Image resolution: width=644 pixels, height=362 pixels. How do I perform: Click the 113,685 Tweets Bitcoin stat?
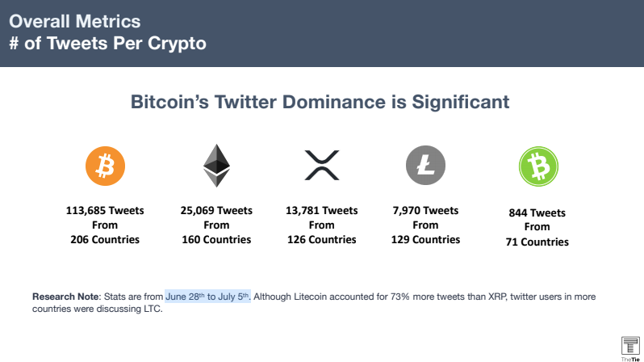click(105, 210)
